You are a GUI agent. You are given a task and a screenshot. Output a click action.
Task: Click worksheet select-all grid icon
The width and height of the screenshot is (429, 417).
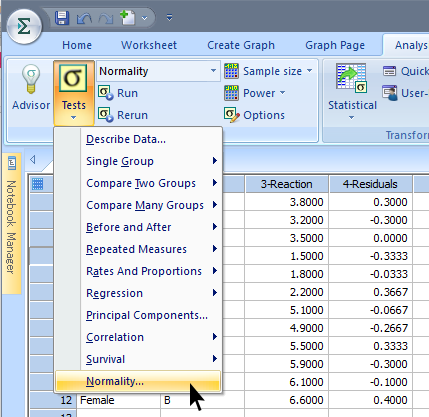pos(37,184)
